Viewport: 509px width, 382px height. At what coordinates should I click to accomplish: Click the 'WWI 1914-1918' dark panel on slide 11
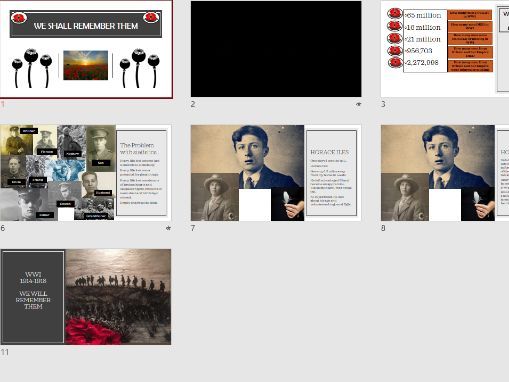(x=33, y=297)
